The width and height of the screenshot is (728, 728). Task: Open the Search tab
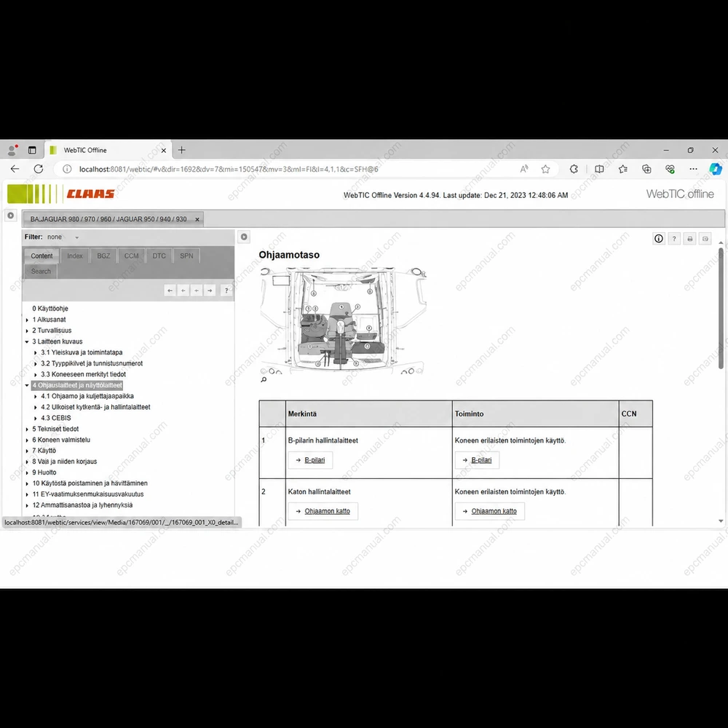(41, 272)
